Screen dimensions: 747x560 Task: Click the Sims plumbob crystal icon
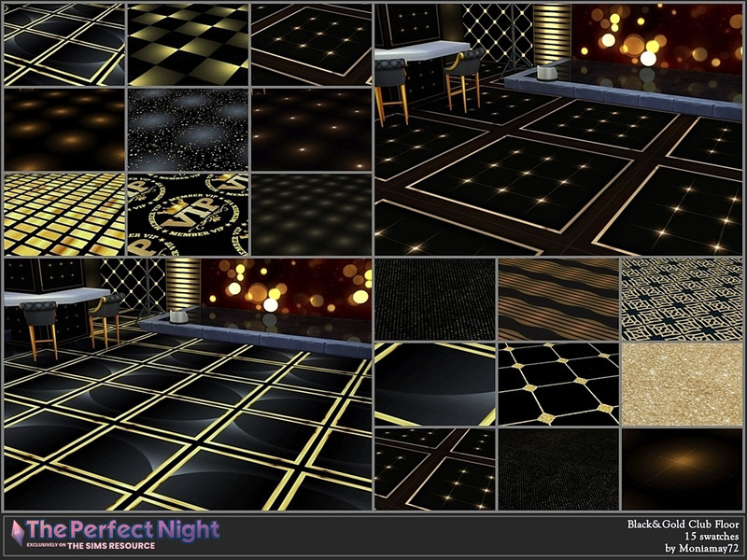18,533
